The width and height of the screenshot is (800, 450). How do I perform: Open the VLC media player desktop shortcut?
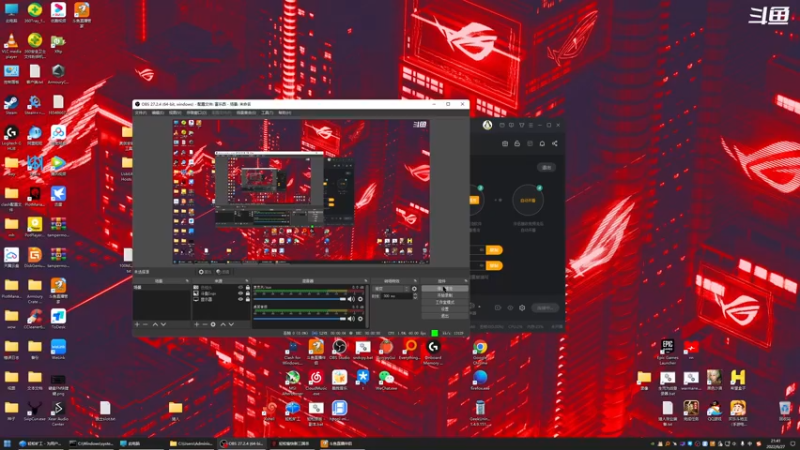point(11,45)
